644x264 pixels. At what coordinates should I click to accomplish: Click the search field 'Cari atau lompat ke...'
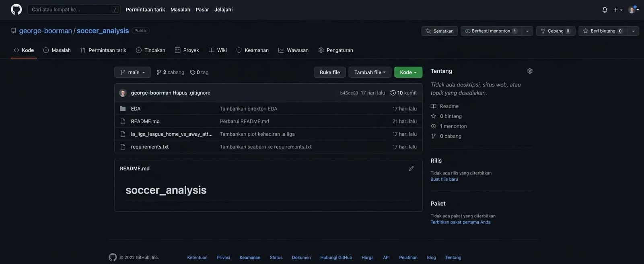coord(74,9)
